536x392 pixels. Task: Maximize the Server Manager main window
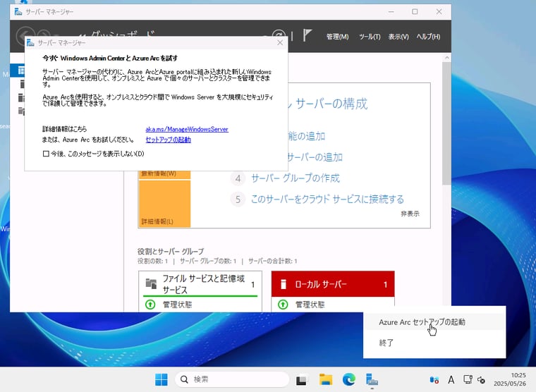point(415,11)
